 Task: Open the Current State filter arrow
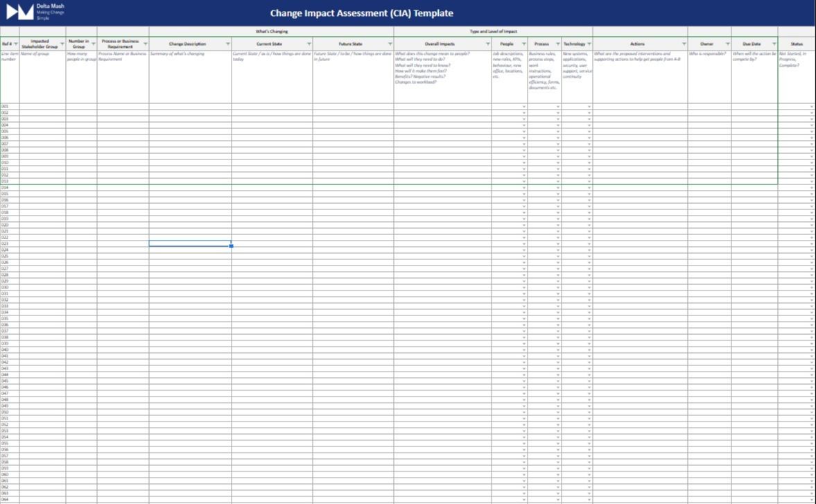(309, 44)
